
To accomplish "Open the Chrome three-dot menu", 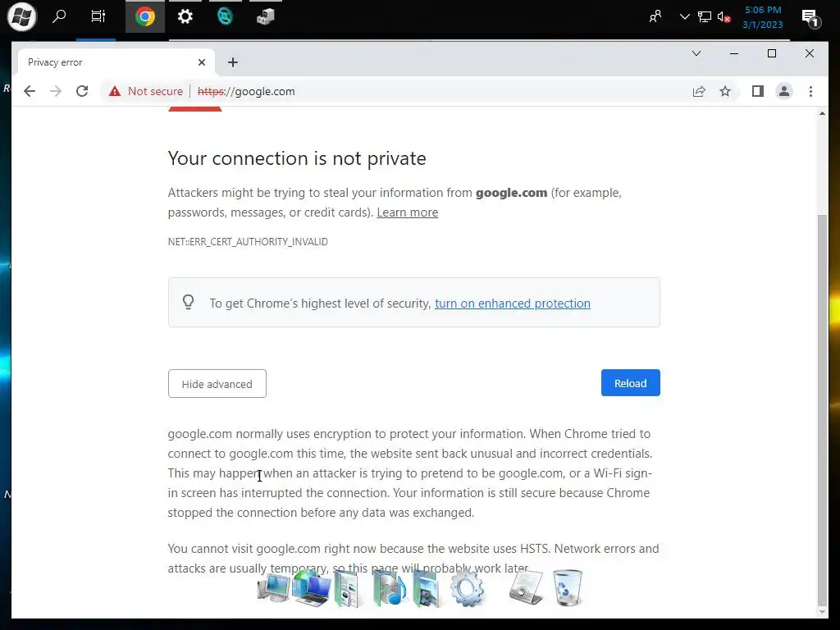I will tap(810, 92).
